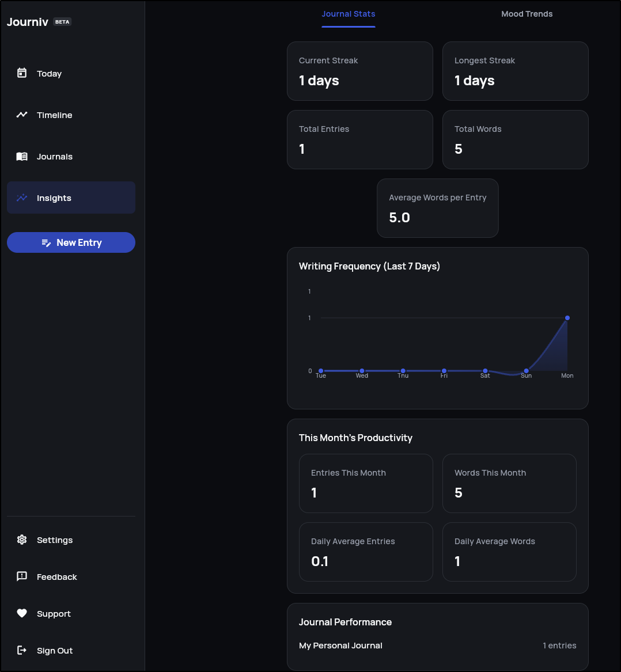Click the Journniv logo text

point(28,22)
